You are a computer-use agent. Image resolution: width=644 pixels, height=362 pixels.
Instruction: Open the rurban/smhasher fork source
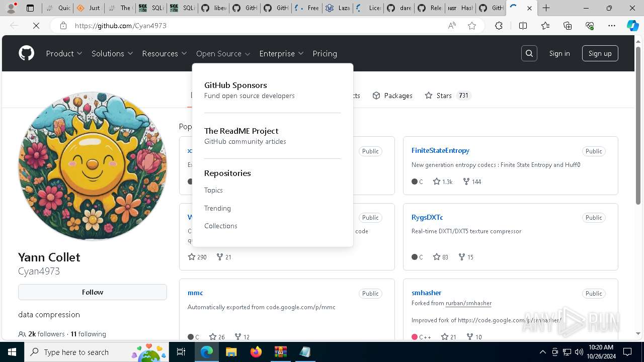coord(468,303)
